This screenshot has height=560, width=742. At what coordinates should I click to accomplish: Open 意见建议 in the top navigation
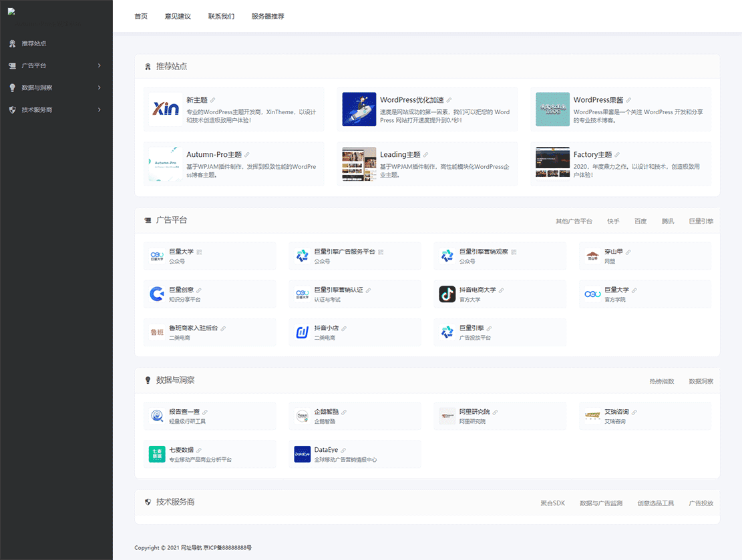click(178, 16)
